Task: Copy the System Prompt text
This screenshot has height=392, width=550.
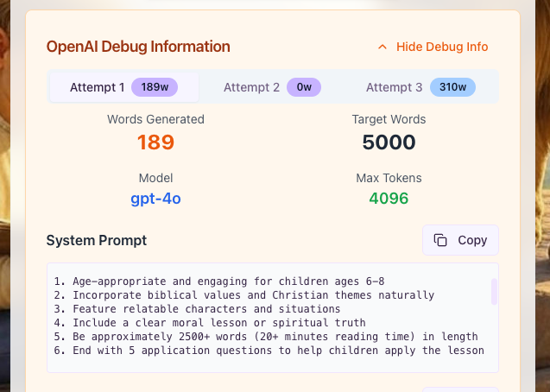Action: tap(460, 240)
